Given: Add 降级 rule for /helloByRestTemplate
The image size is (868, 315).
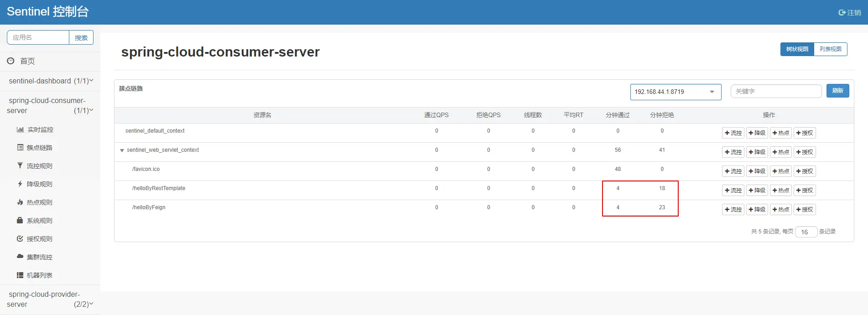Looking at the screenshot, I should click(x=757, y=191).
